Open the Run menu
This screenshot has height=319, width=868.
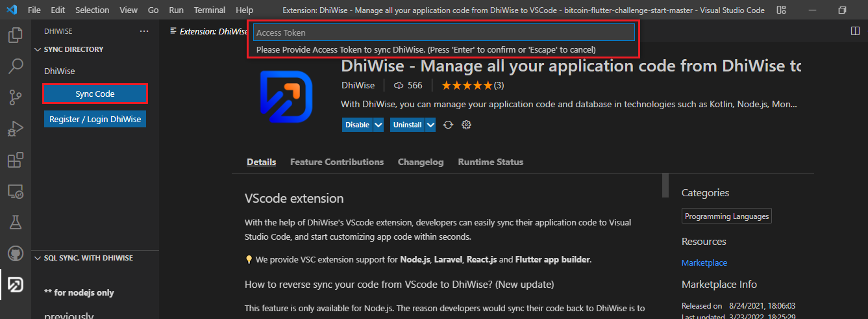pos(176,10)
